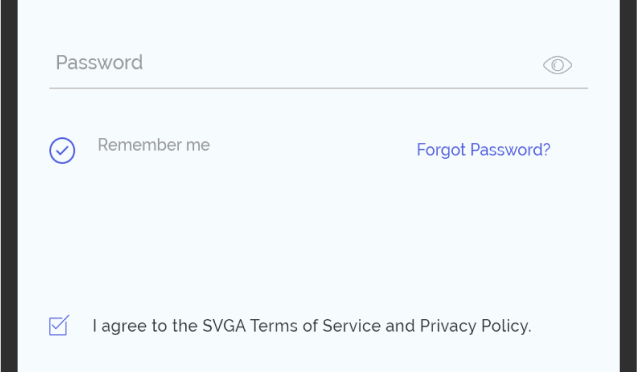This screenshot has width=637, height=372.
Task: Decline the agreement by clicking its checkbox
Action: pos(59,325)
